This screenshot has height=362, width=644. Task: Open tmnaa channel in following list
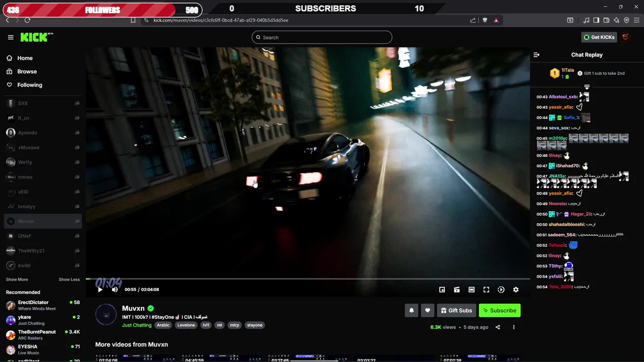43,177
